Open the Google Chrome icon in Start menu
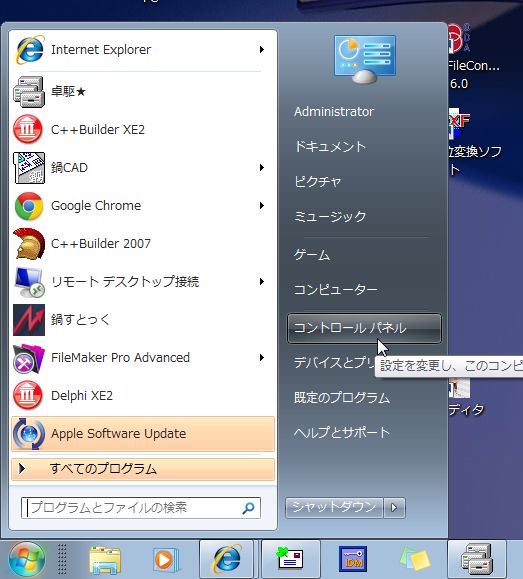The height and width of the screenshot is (579, 523). (x=29, y=206)
